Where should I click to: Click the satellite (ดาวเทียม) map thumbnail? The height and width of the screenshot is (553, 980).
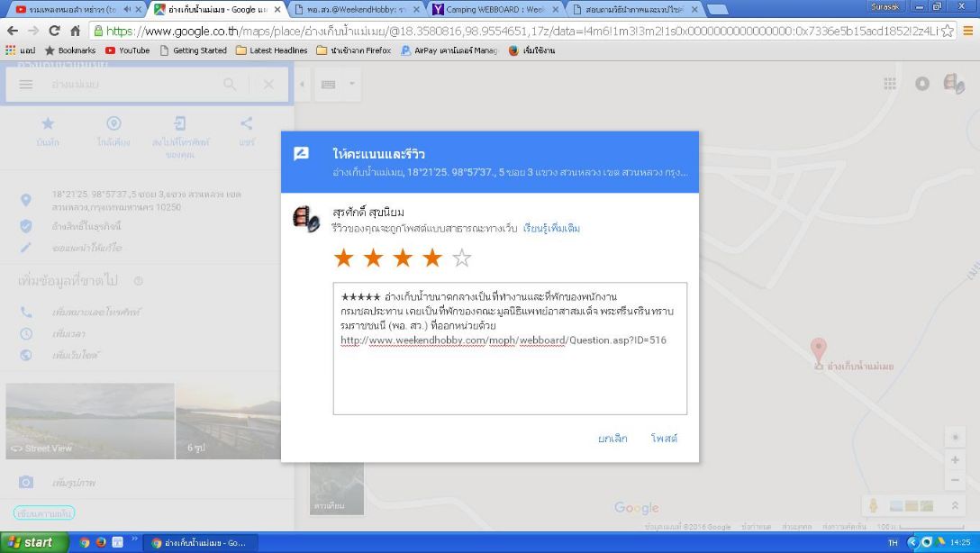337,489
